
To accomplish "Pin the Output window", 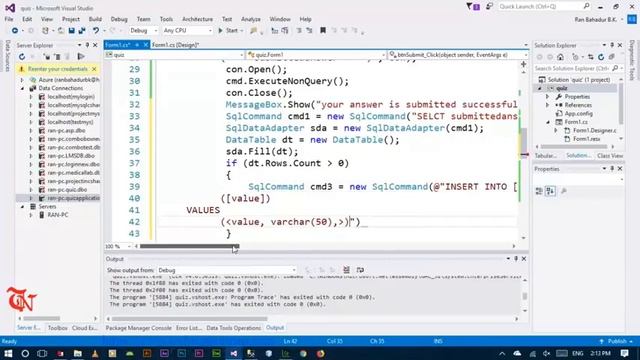I will pyautogui.click(x=516, y=259).
